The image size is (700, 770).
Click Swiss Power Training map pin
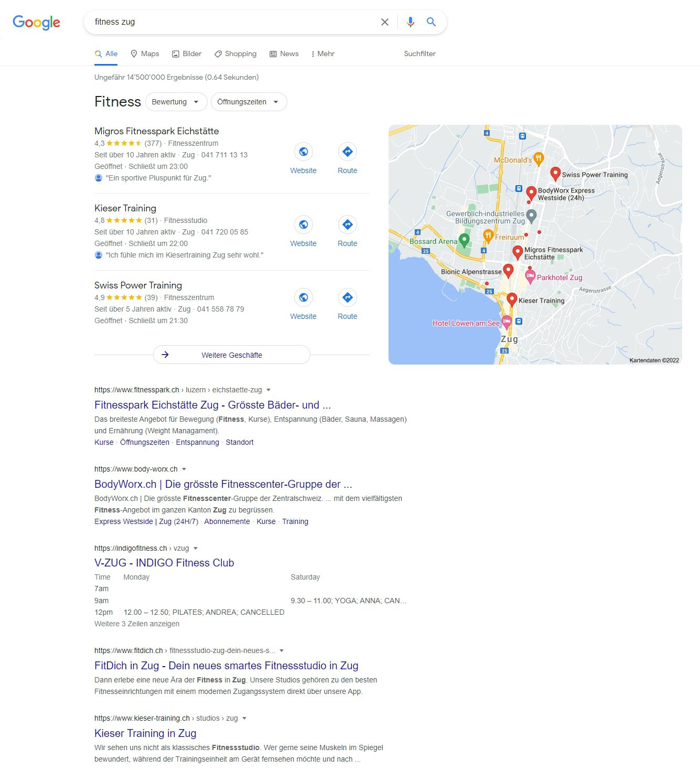555,173
